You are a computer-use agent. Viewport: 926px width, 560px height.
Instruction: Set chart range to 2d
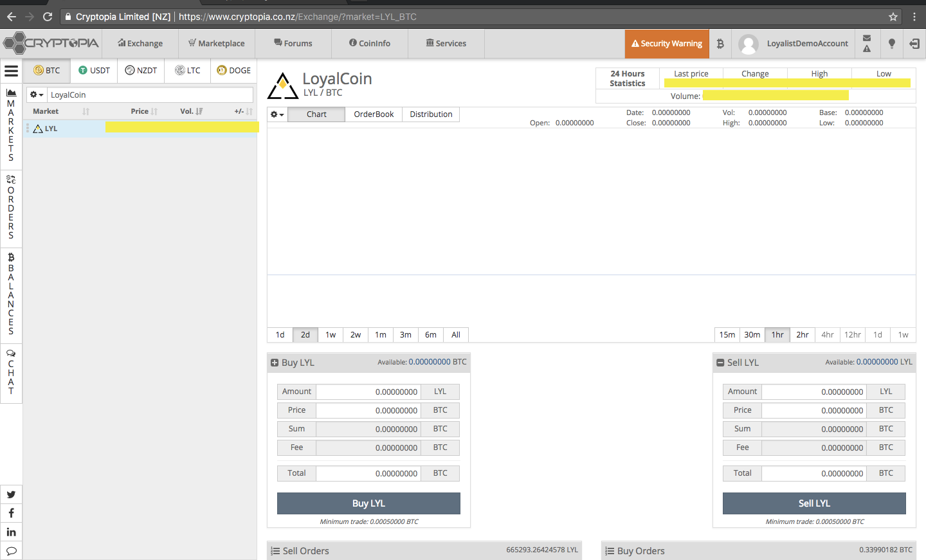305,335
